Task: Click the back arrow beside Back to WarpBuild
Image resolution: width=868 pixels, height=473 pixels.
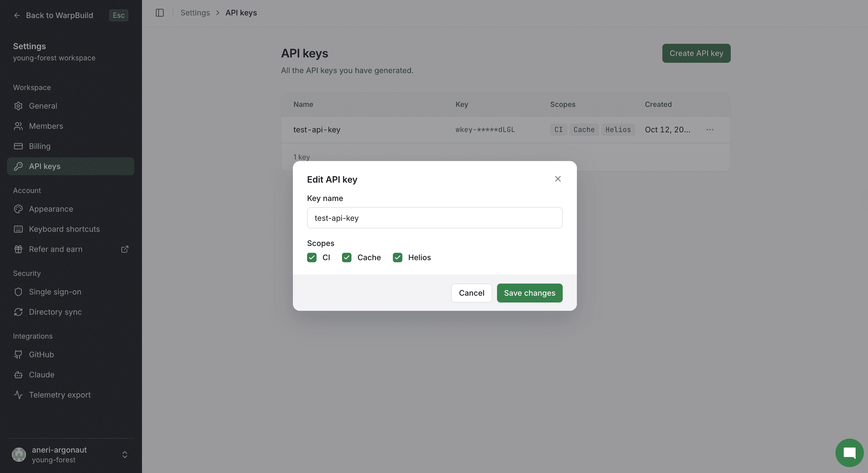Action: coord(17,15)
